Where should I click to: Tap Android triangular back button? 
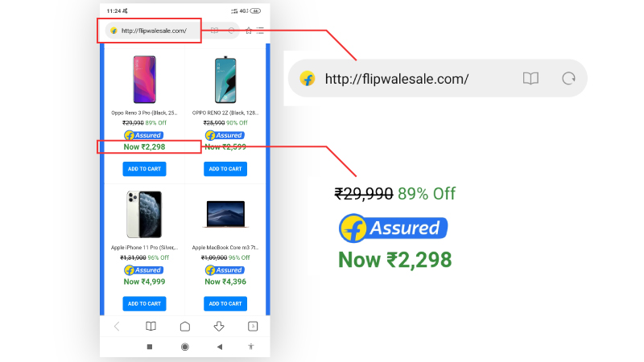[220, 347]
